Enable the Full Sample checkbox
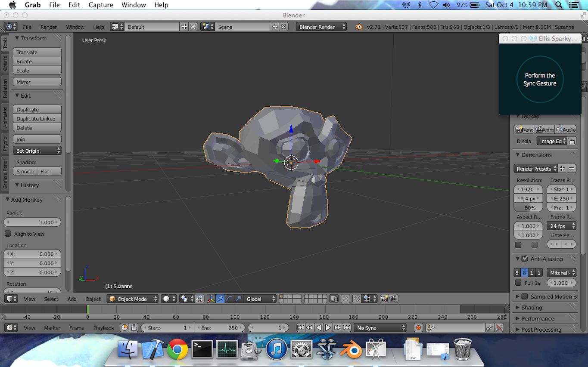 pos(517,283)
